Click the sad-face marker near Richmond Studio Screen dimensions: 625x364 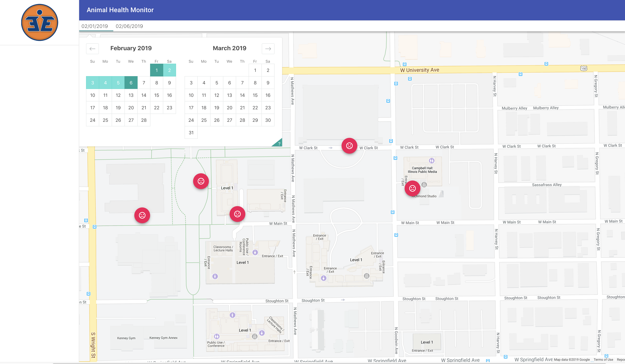click(x=412, y=189)
